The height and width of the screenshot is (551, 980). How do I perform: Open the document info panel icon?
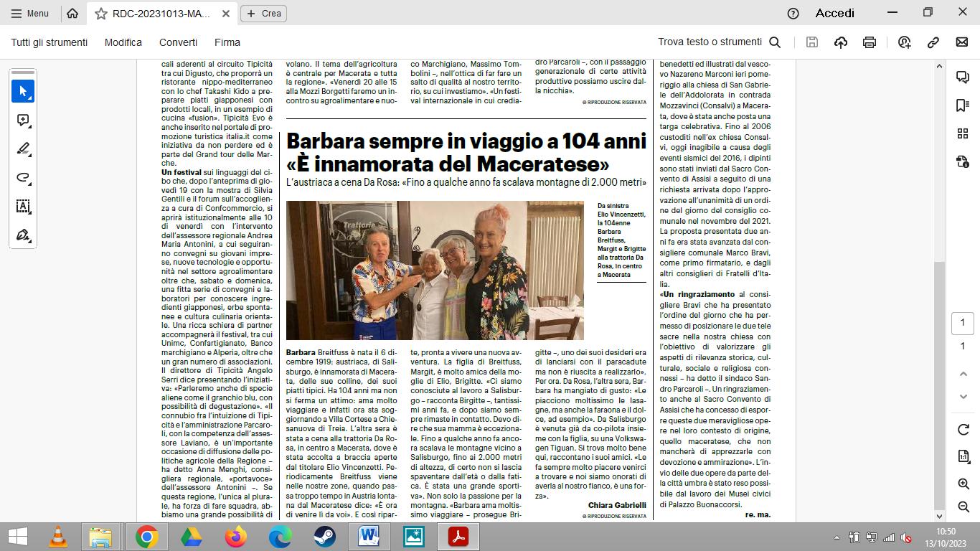963,161
